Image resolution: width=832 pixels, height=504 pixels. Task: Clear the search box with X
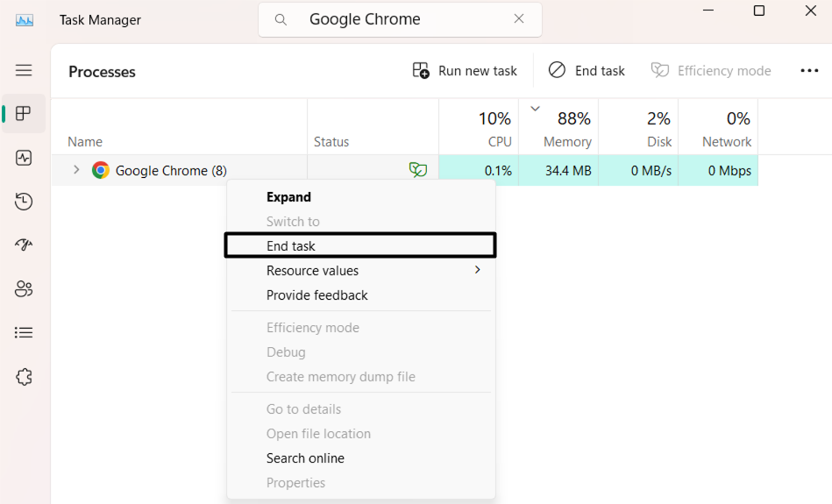pos(519,19)
